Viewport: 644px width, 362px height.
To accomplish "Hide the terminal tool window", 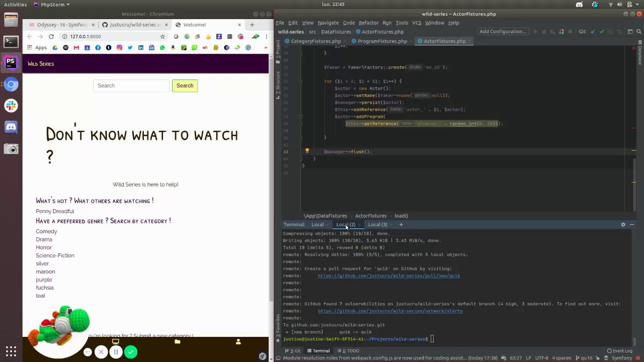I will tap(632, 225).
